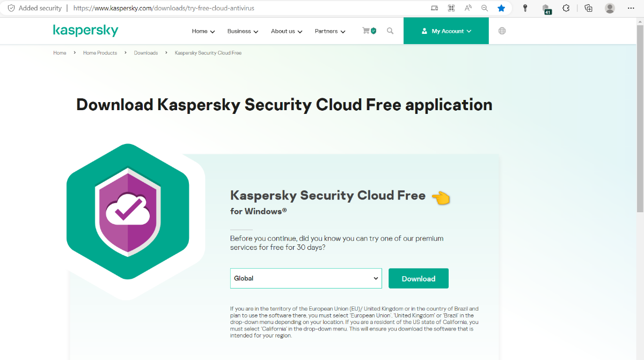
Task: Open the globe language selector
Action: click(x=502, y=31)
